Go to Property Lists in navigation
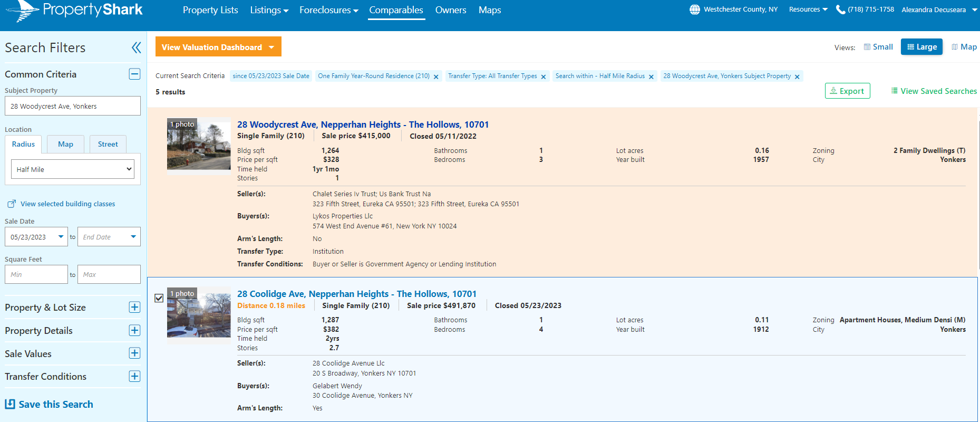Image resolution: width=980 pixels, height=422 pixels. (210, 10)
